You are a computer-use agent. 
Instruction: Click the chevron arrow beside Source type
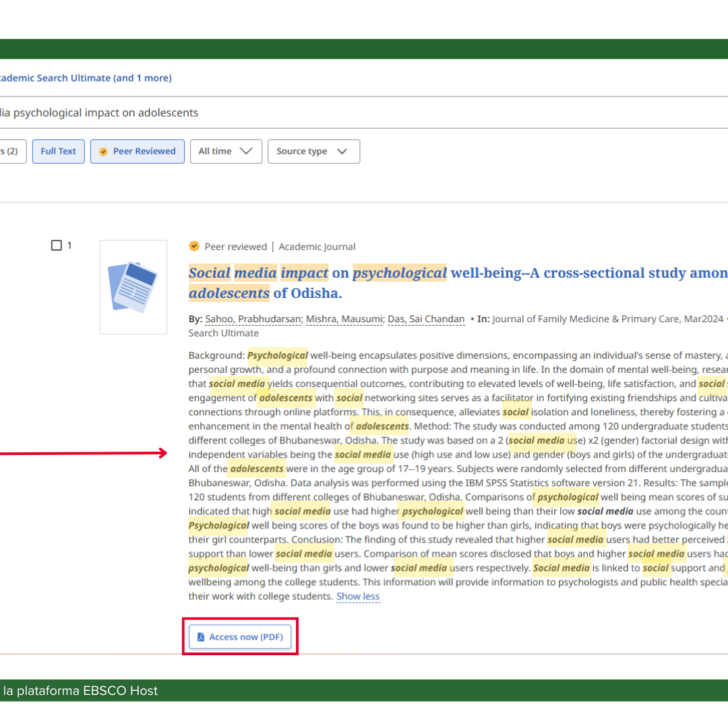coord(342,152)
